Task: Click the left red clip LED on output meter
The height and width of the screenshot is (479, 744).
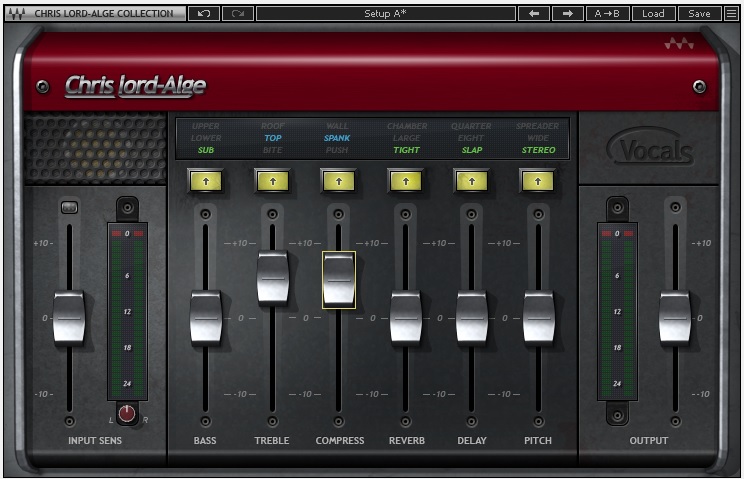Action: click(x=606, y=233)
